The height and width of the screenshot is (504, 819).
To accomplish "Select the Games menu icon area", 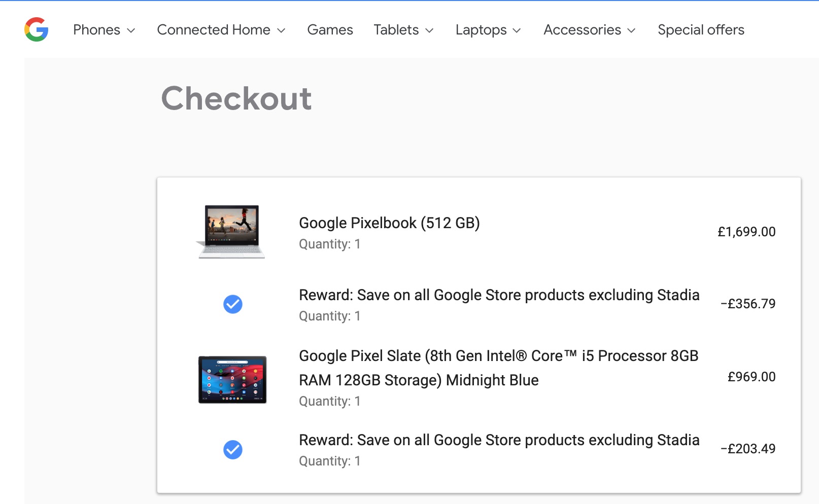I will point(329,30).
